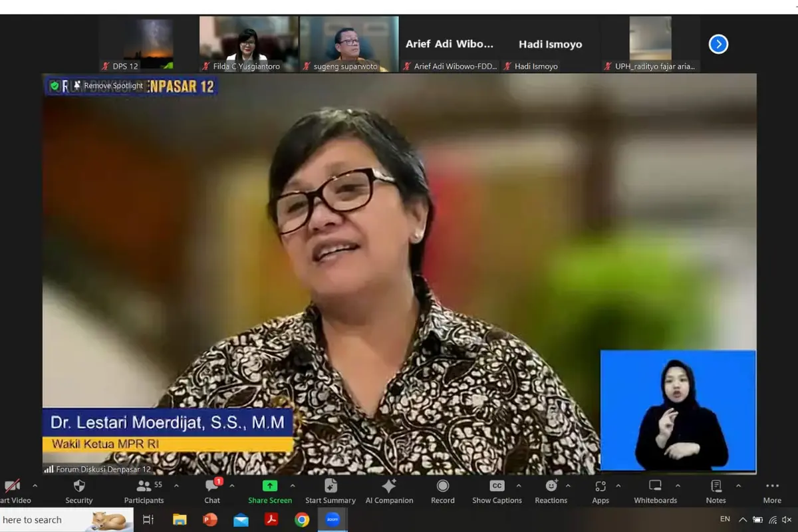The image size is (798, 532).
Task: Select DPS 12 participant thumbnail
Action: (149, 44)
